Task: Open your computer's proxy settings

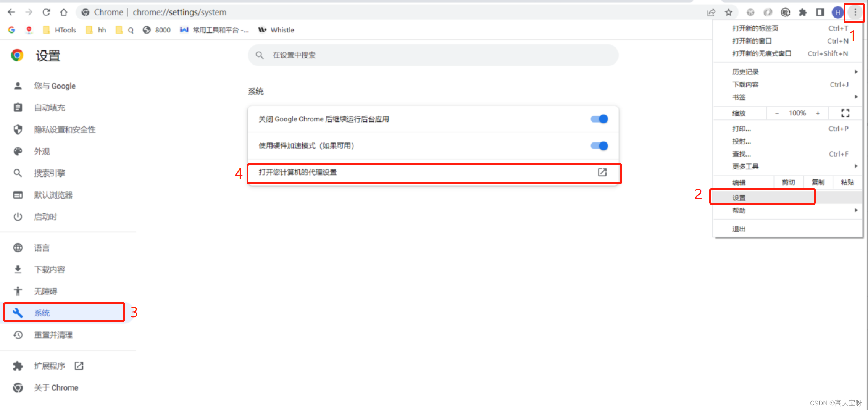Action: pos(433,172)
